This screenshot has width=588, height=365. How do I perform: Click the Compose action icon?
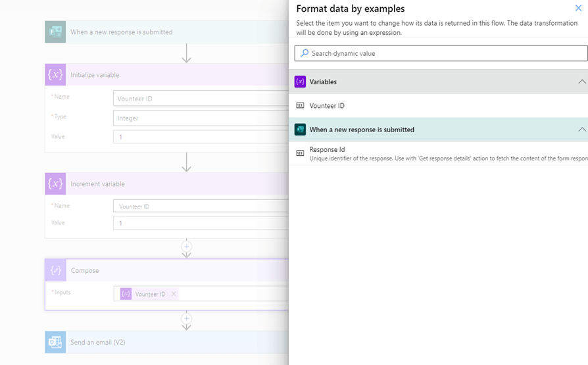[x=55, y=270]
